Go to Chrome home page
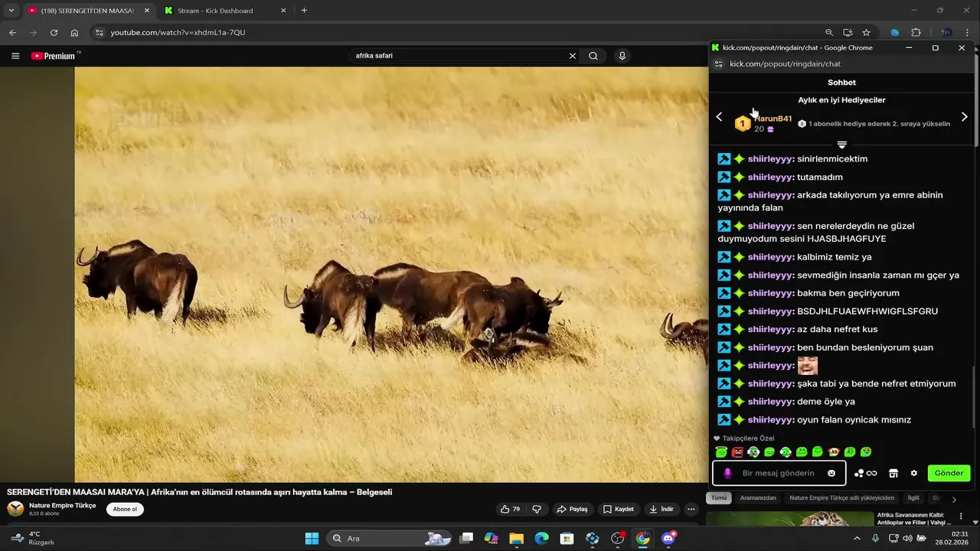The height and width of the screenshot is (551, 980). click(74, 33)
